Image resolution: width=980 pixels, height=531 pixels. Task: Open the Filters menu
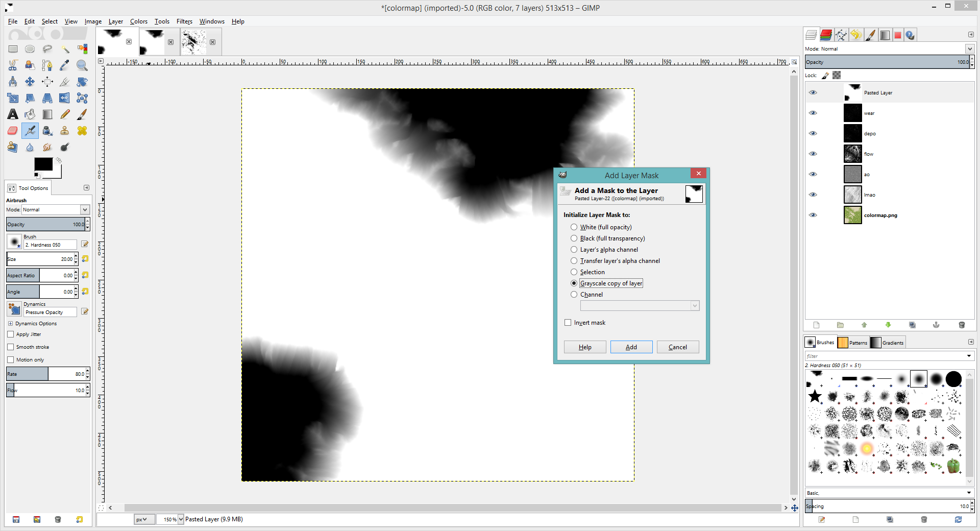pyautogui.click(x=184, y=21)
